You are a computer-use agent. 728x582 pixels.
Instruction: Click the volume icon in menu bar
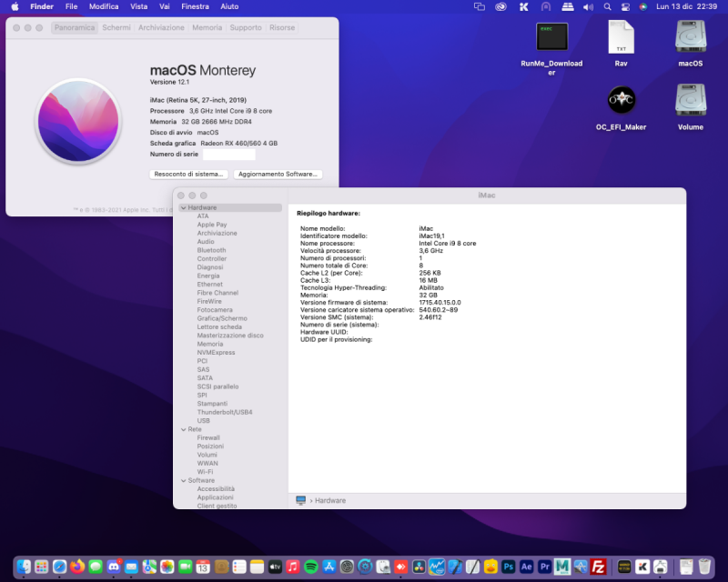tap(588, 6)
